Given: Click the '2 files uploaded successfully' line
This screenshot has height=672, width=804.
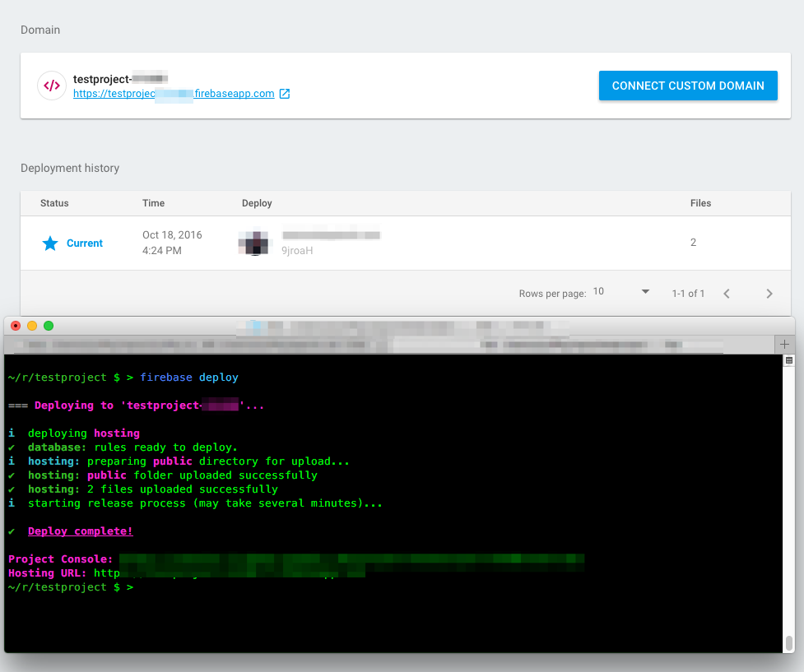Looking at the screenshot, I should pos(143,489).
